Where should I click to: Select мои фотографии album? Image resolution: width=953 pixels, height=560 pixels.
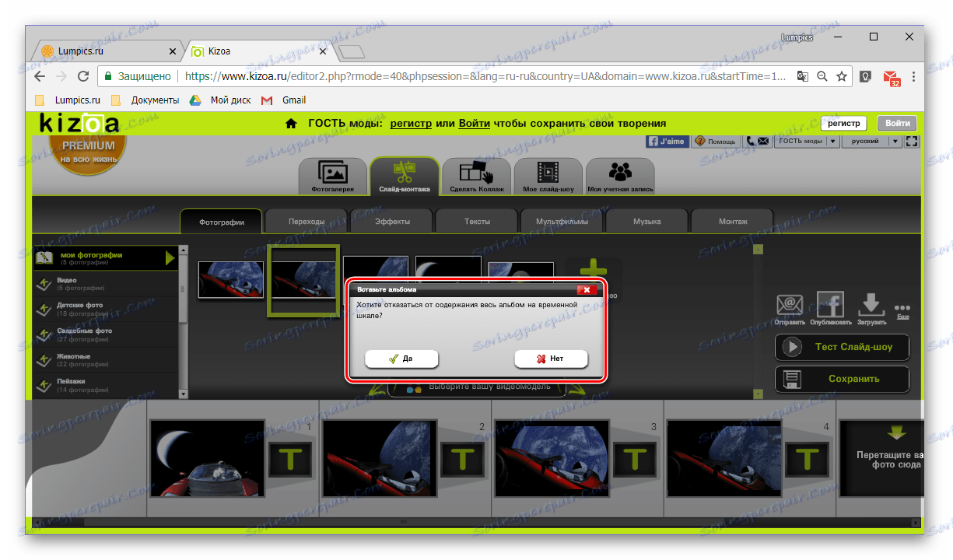pos(105,258)
